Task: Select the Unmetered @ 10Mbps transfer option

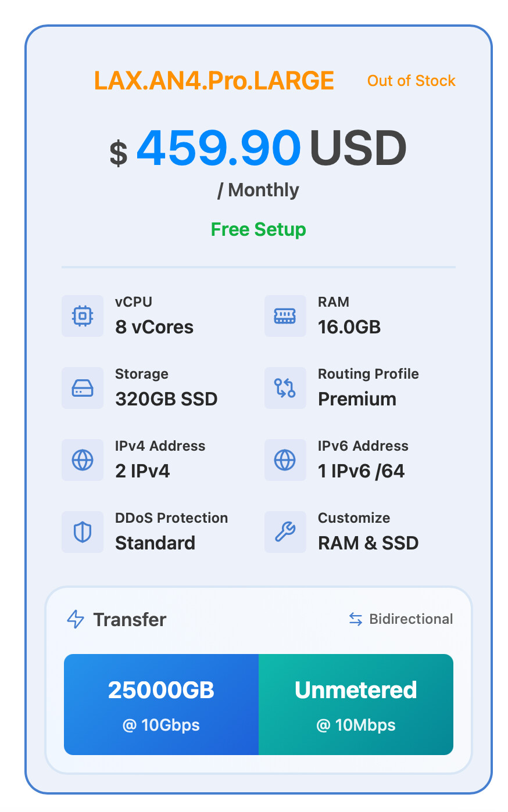Action: click(356, 705)
